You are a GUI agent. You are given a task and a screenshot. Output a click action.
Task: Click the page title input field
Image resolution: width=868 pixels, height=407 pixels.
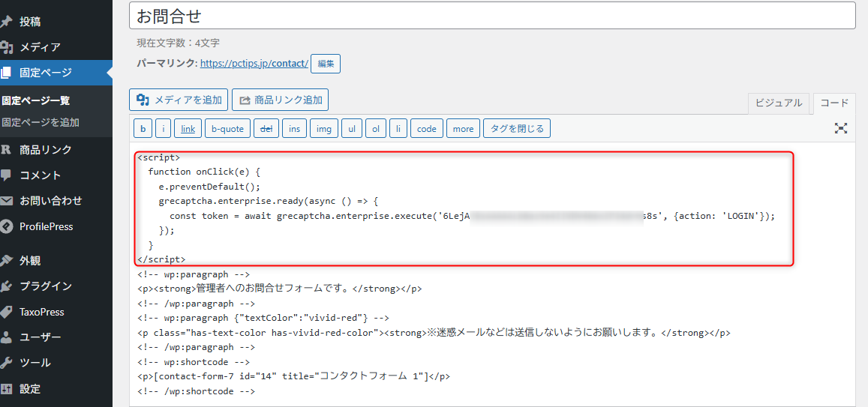(x=491, y=16)
